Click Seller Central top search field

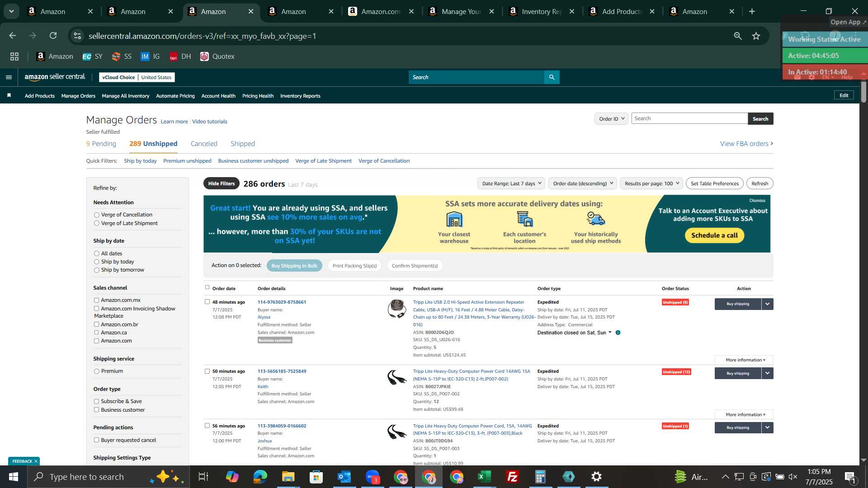tap(476, 77)
